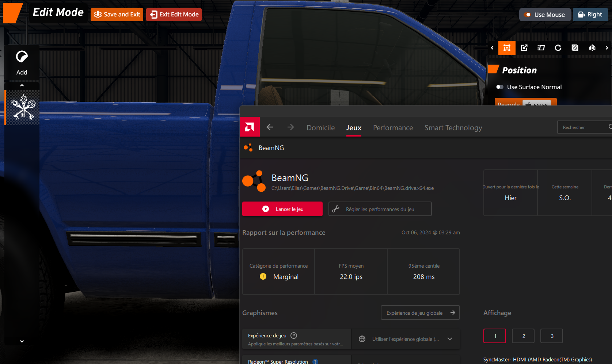612x364 pixels.
Task: Click Save and Exit button
Action: pyautogui.click(x=117, y=15)
